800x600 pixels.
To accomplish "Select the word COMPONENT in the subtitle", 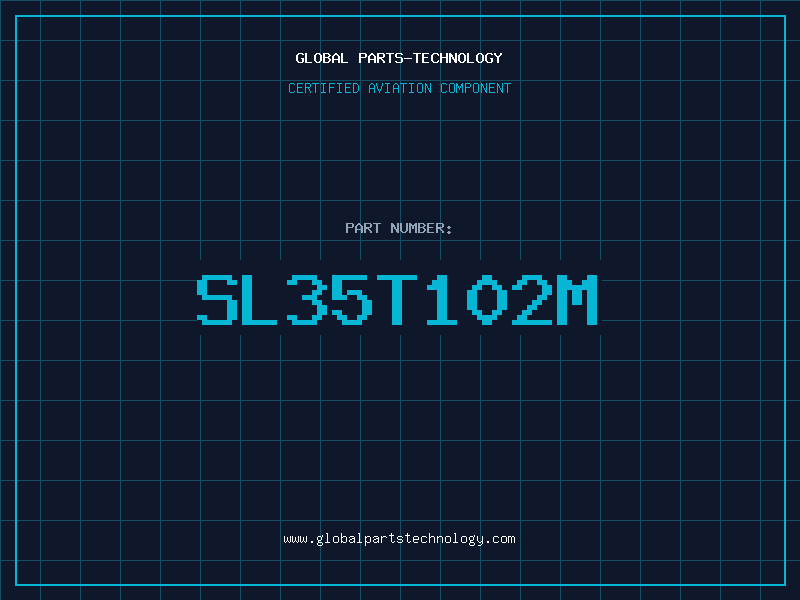I will click(x=476, y=88).
